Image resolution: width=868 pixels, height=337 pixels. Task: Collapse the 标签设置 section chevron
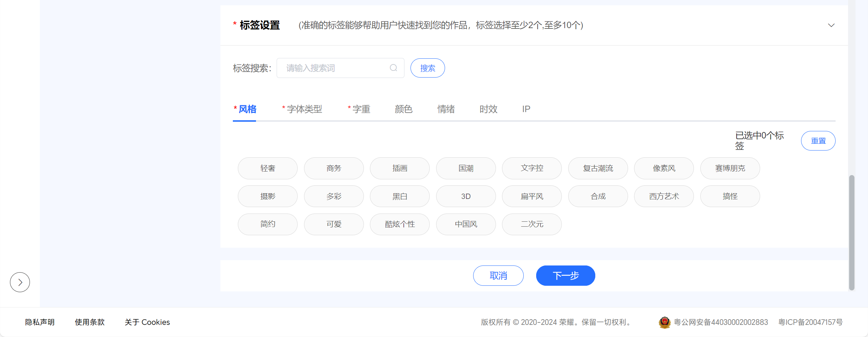(831, 25)
